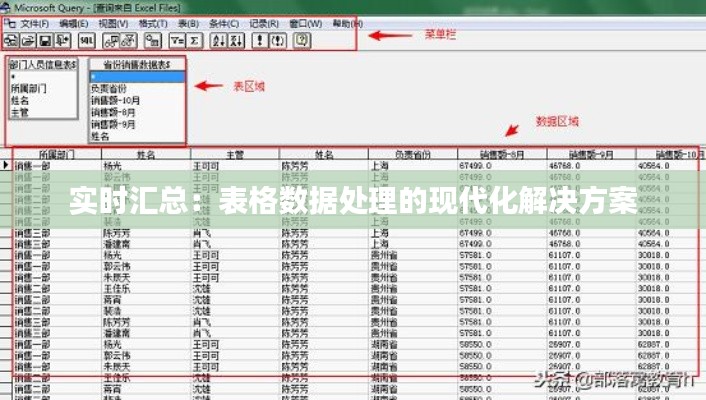Open the 视图(V) menu

113,23
